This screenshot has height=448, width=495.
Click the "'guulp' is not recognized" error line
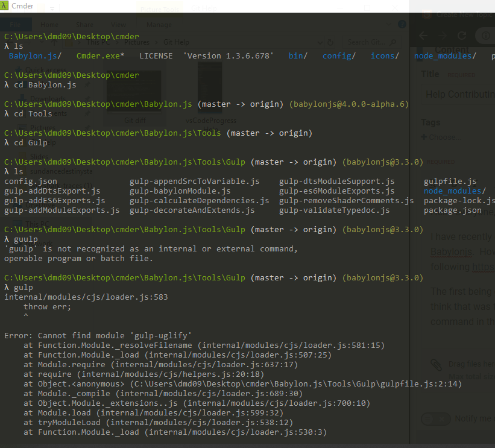point(151,249)
